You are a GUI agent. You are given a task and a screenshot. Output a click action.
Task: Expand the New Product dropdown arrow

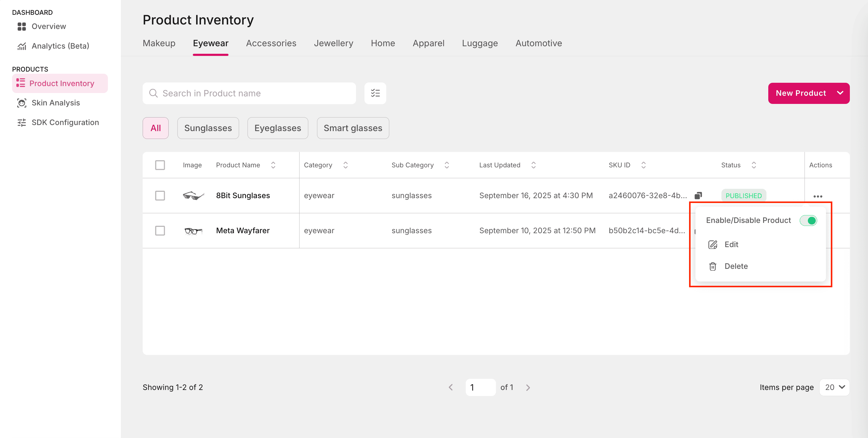click(840, 93)
